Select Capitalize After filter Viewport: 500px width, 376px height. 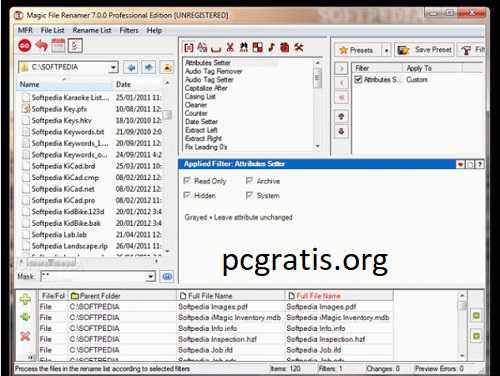click(206, 88)
